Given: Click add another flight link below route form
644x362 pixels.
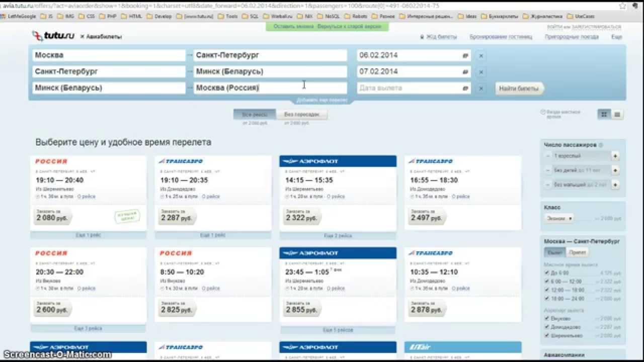Looking at the screenshot, I should pos(322,101).
